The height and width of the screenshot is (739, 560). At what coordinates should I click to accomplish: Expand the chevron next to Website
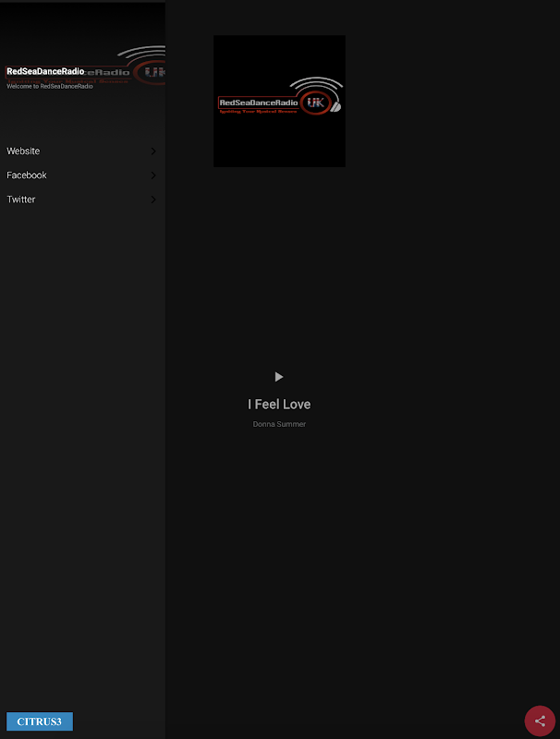coord(153,151)
